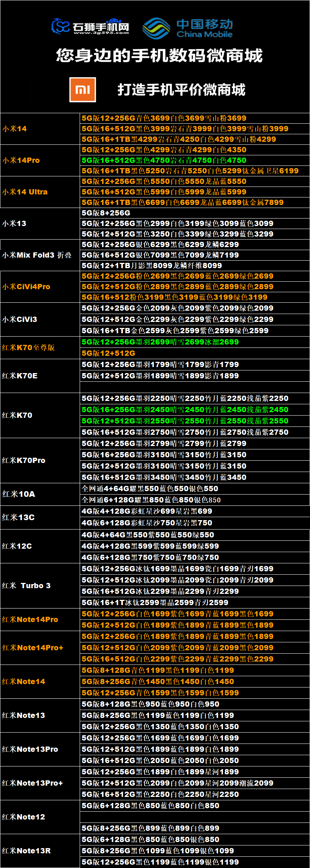Click row 5G版16+512G银色7099黑色7099龙鳞7199
Image resolution: width=310 pixels, height=868 pixels.
pos(195,255)
